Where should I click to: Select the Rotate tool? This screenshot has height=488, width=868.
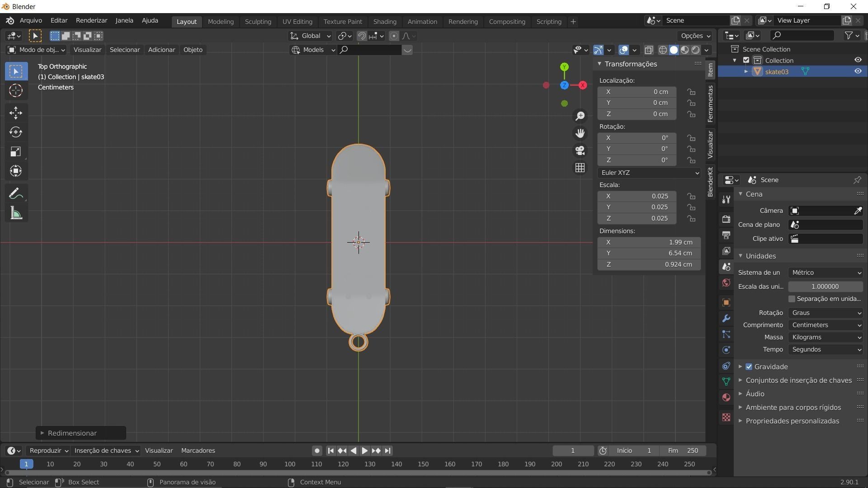point(16,132)
